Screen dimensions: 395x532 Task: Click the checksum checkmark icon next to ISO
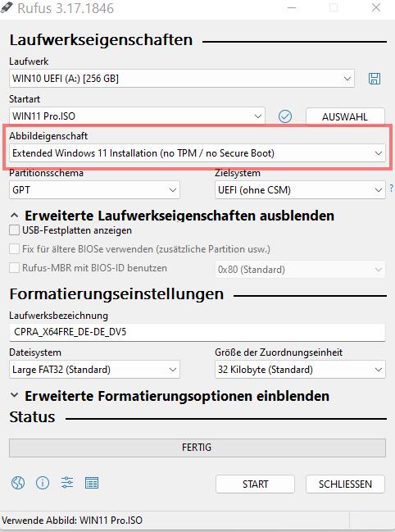pos(285,116)
